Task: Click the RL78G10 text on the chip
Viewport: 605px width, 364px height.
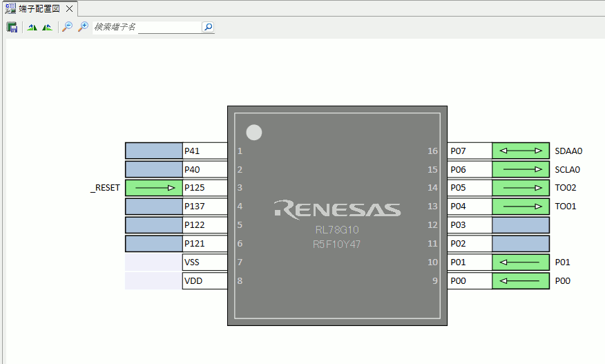Action: 337,230
